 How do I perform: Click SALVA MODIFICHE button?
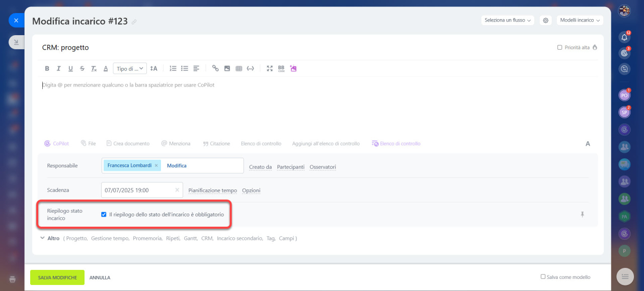(57, 277)
